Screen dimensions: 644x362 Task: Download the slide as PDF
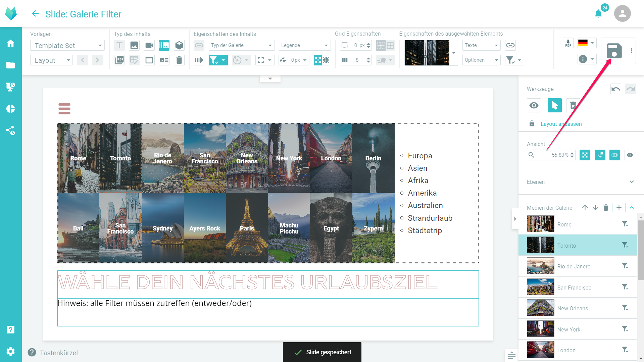point(568,43)
